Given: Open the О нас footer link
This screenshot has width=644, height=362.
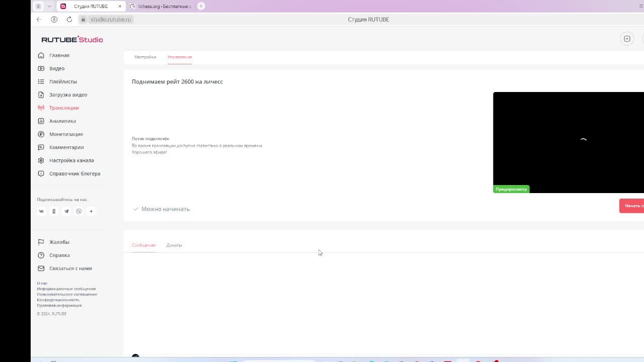Looking at the screenshot, I should point(42,283).
